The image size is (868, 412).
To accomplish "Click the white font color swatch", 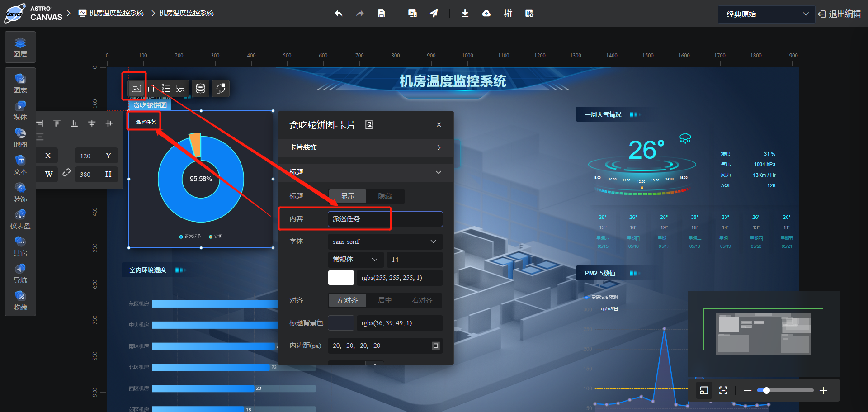I will [341, 277].
